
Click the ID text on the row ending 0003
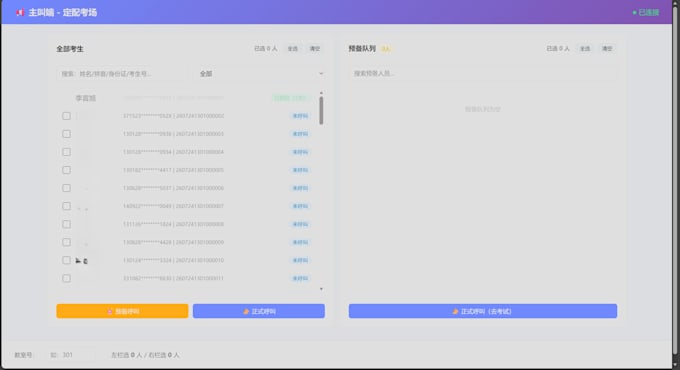(173, 134)
